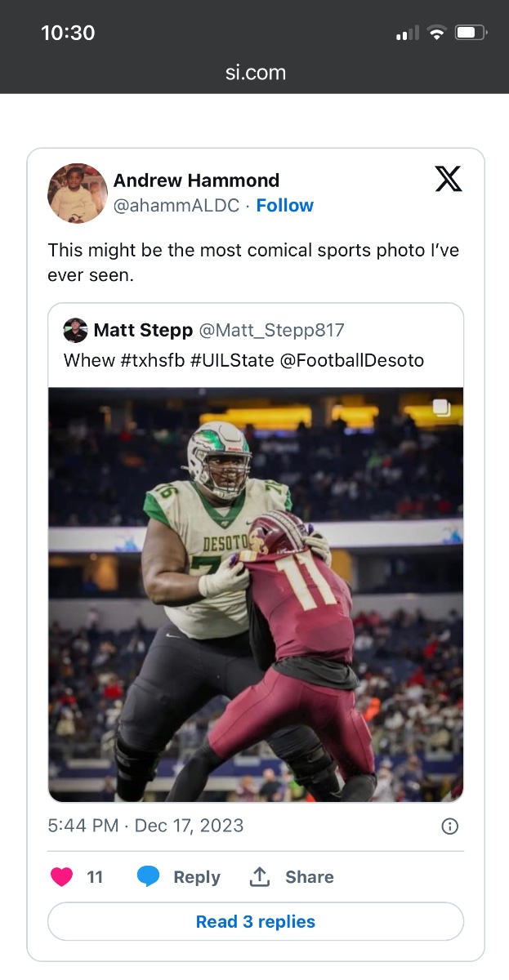Click the X logo on the tweet

449,179
